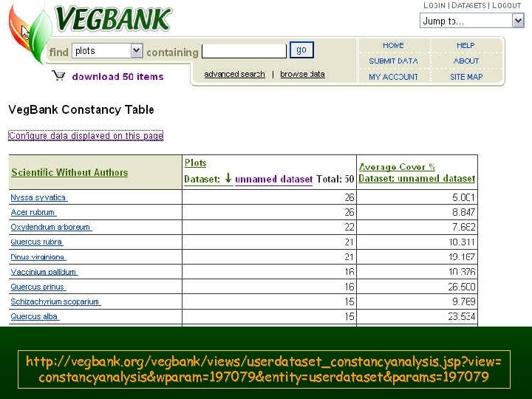Click the LOGIN link at top
Image resolution: width=532 pixels, height=399 pixels.
[x=434, y=5]
